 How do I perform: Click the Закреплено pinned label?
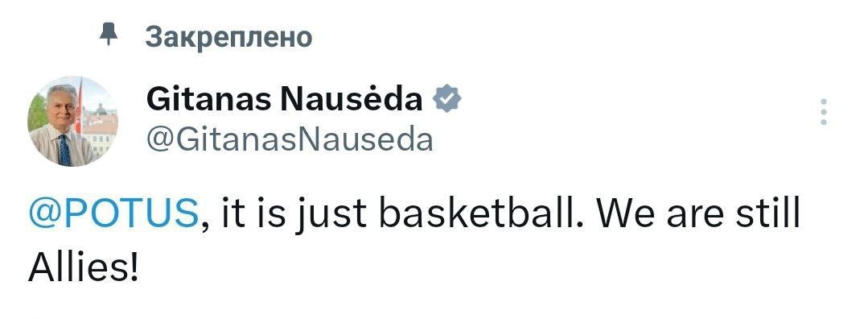point(229,37)
